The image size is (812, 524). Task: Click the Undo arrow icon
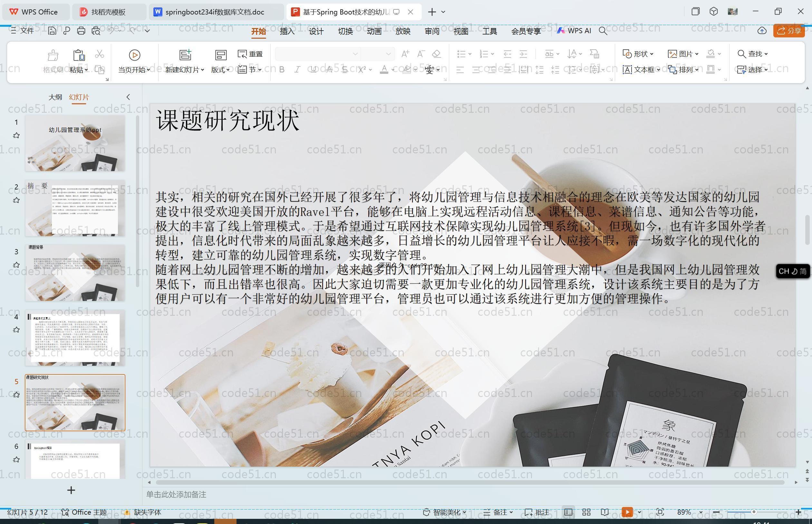pyautogui.click(x=111, y=31)
